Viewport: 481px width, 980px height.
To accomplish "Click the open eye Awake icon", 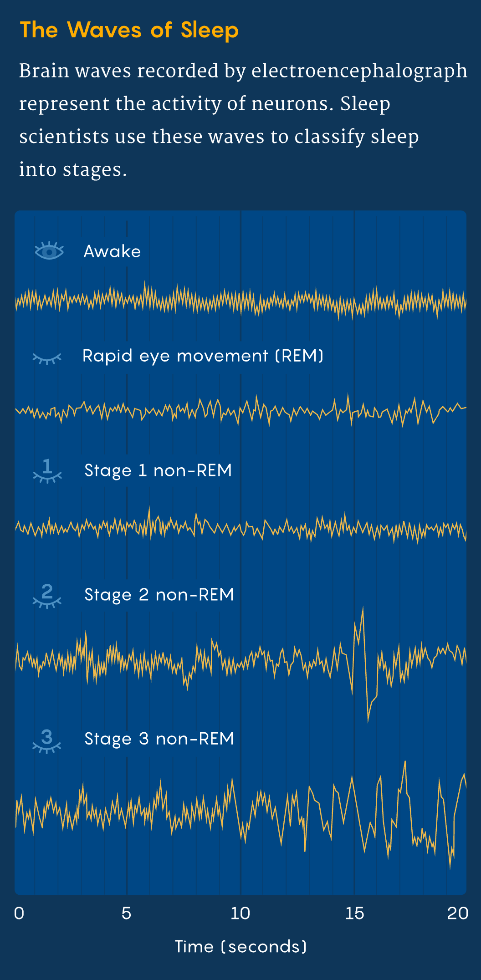I will 49,251.
